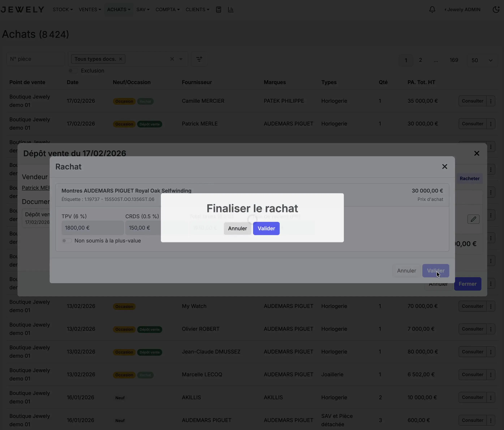The image size is (504, 430).
Task: Click the 'PA. Tot. HT' column header
Action: point(421,82)
